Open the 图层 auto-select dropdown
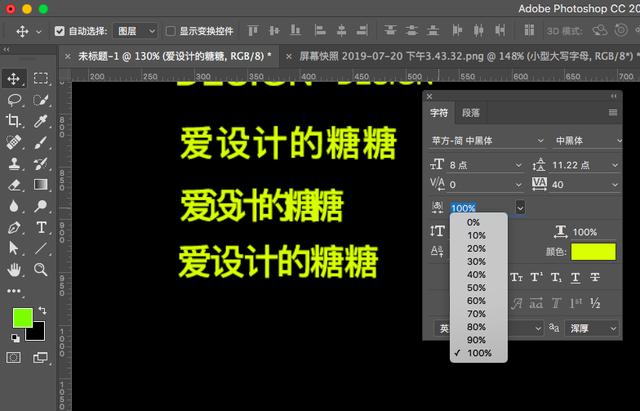This screenshot has width=640, height=411. (x=135, y=31)
